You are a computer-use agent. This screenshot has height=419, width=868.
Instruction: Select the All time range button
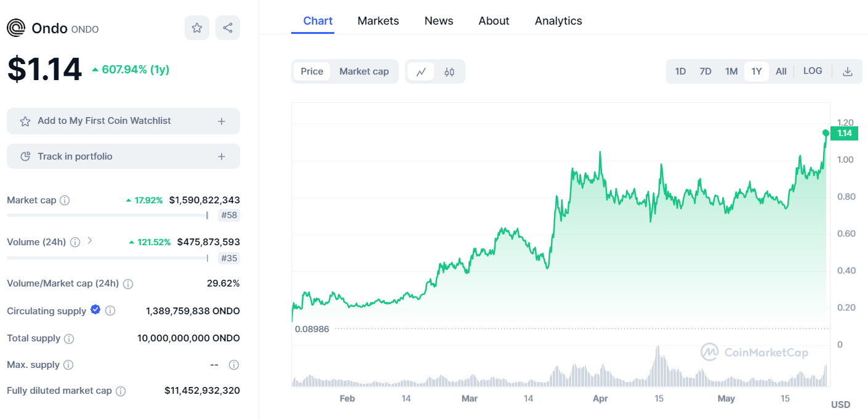[781, 71]
